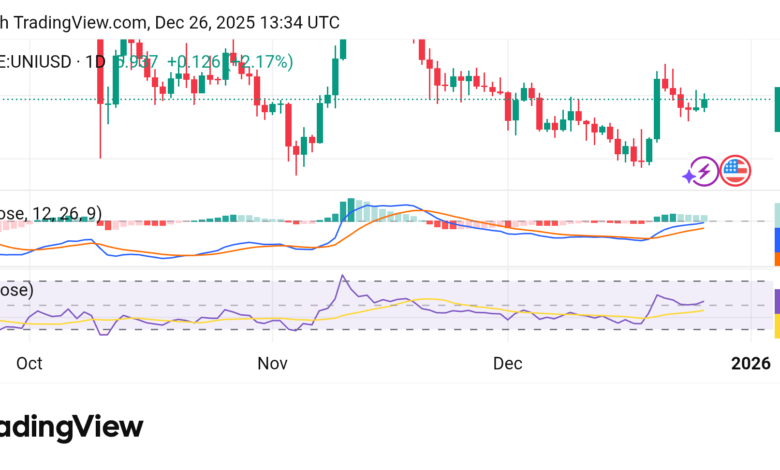Click the orange MACD signal value tag
This screenshot has width=780, height=470.
coord(776,258)
